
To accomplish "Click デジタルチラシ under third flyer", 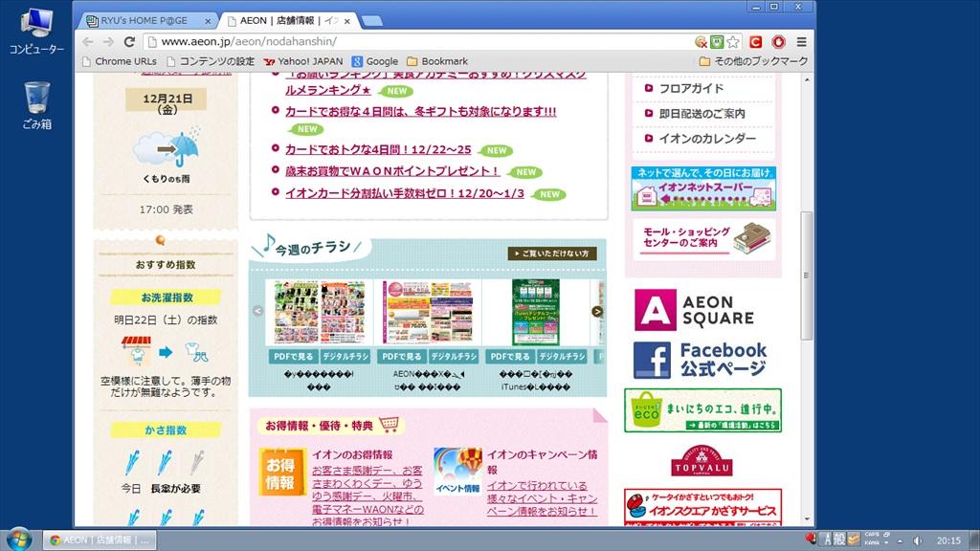I will pyautogui.click(x=563, y=357).
